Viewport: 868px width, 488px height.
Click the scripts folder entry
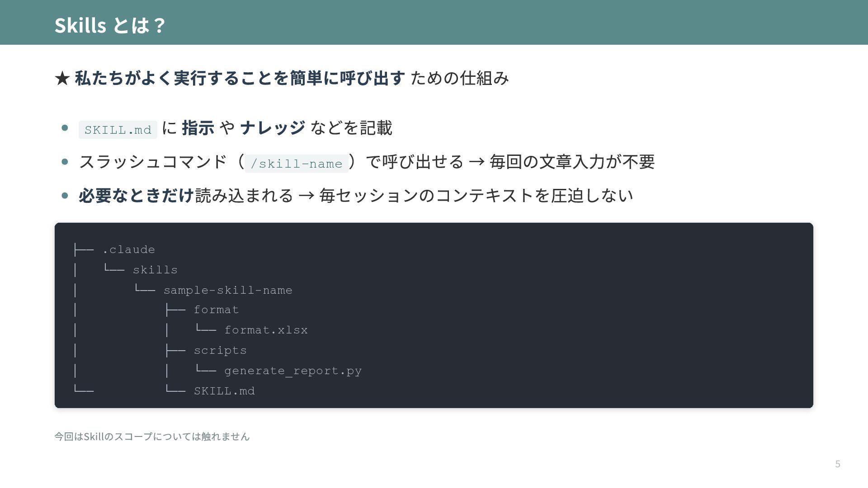tap(220, 351)
